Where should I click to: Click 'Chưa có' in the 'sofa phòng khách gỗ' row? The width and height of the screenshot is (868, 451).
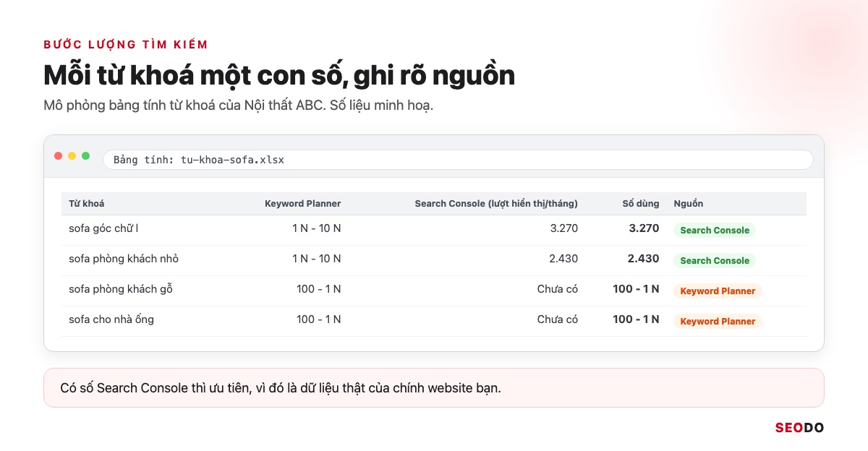(x=558, y=289)
